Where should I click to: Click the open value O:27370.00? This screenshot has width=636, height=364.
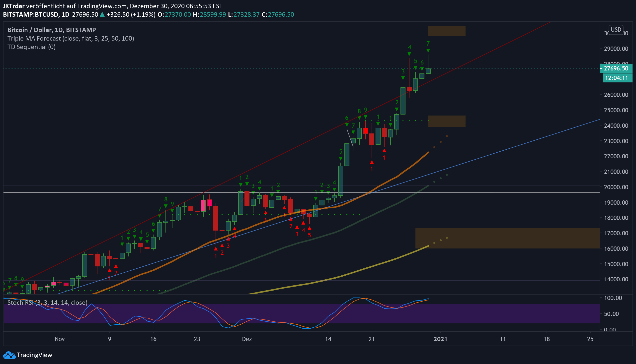point(174,14)
